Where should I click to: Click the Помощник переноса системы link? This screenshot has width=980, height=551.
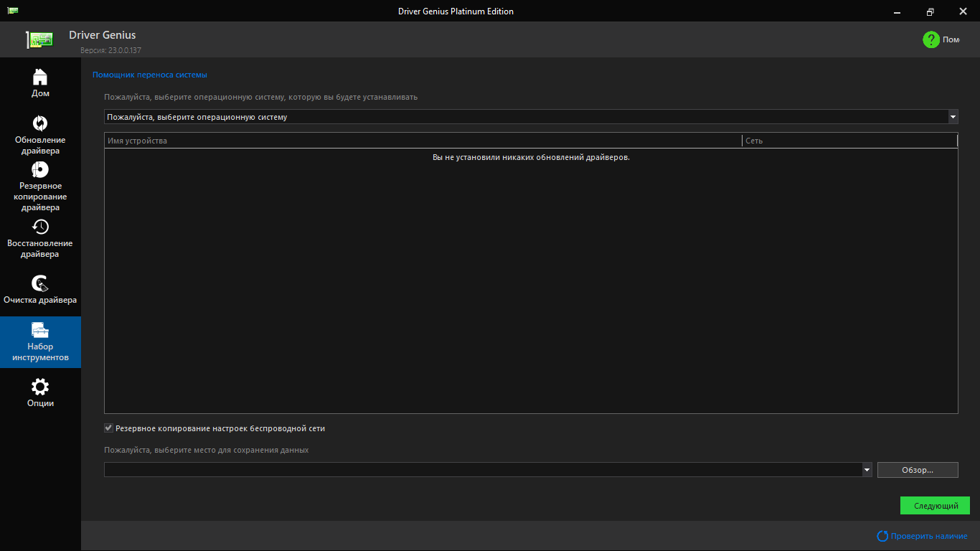[x=150, y=75]
